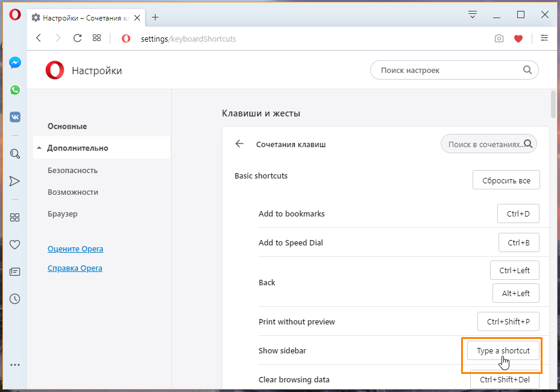Screen dimensions: 560x392
Task: Close the Настройки tab
Action: (x=137, y=17)
